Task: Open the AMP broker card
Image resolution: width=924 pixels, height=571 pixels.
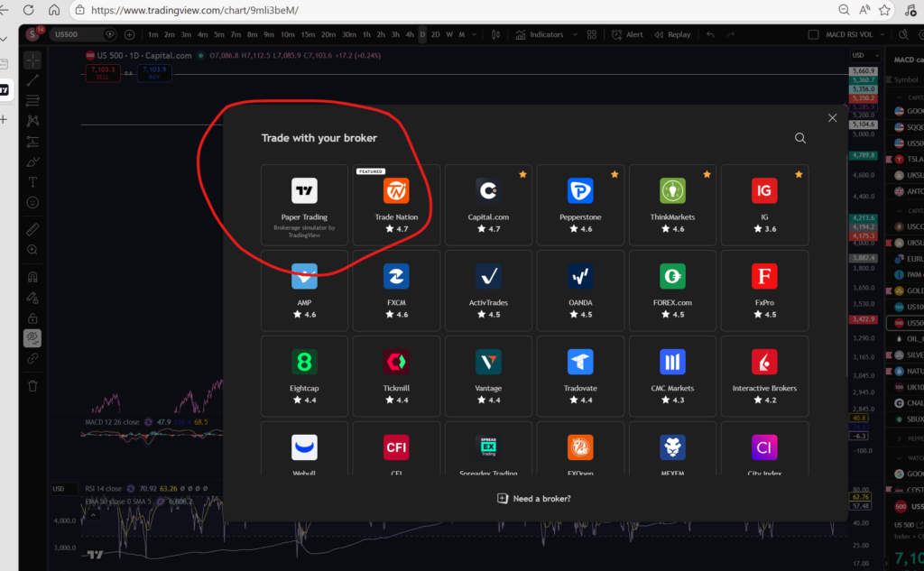Action: [x=304, y=290]
